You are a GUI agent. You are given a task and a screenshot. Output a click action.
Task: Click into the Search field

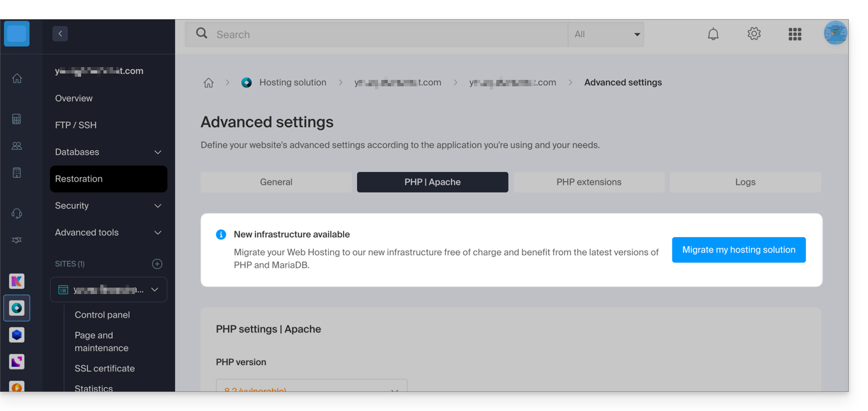click(383, 35)
